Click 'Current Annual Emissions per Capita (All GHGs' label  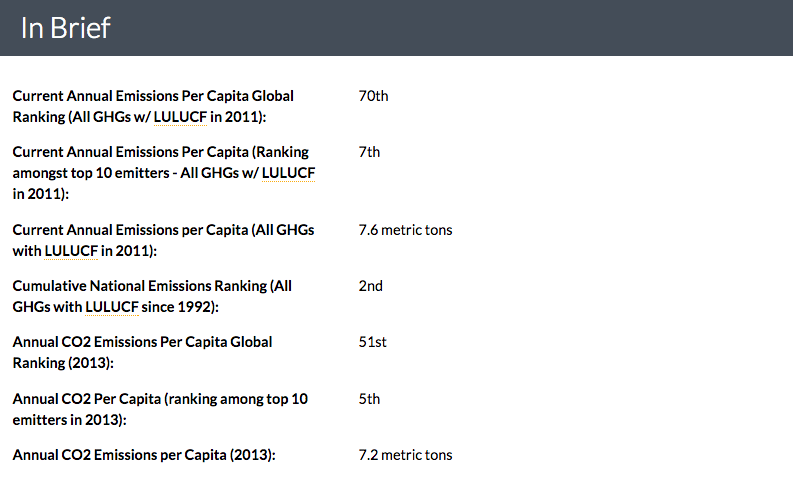click(163, 230)
